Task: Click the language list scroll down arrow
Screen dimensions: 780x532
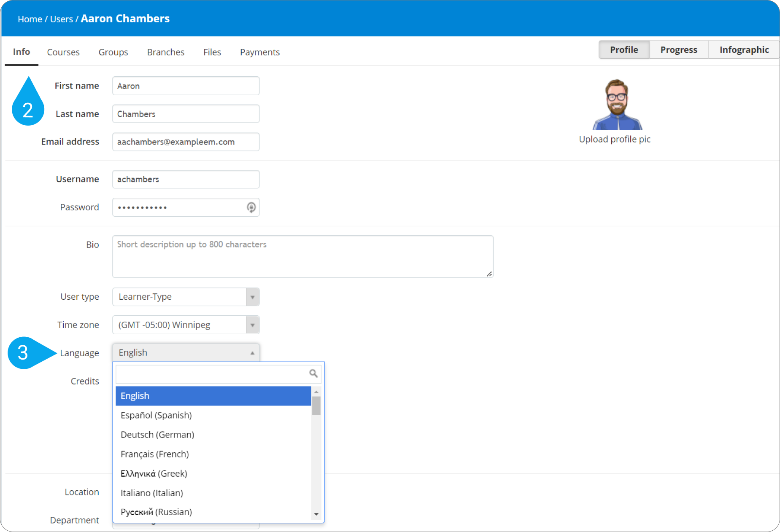Action: pos(316,514)
